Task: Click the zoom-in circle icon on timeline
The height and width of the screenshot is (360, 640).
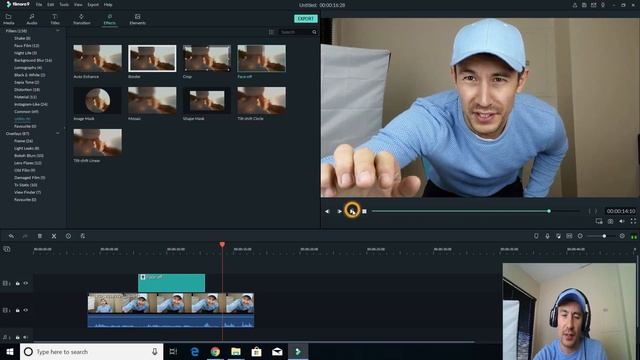Action: coord(622,236)
